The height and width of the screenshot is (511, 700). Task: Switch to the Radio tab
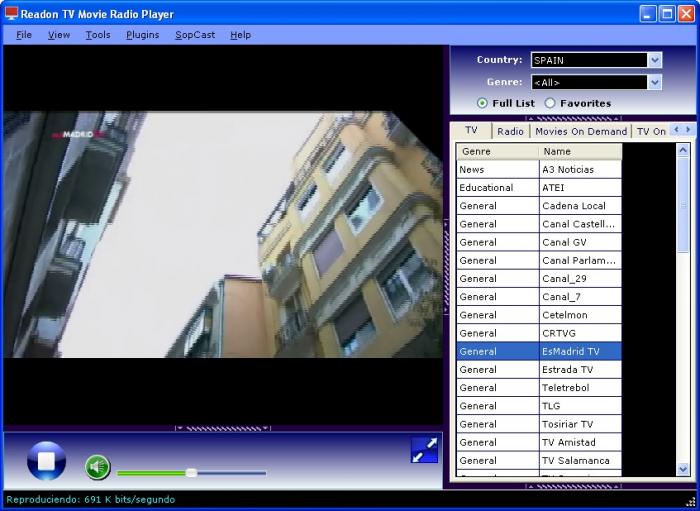point(510,131)
